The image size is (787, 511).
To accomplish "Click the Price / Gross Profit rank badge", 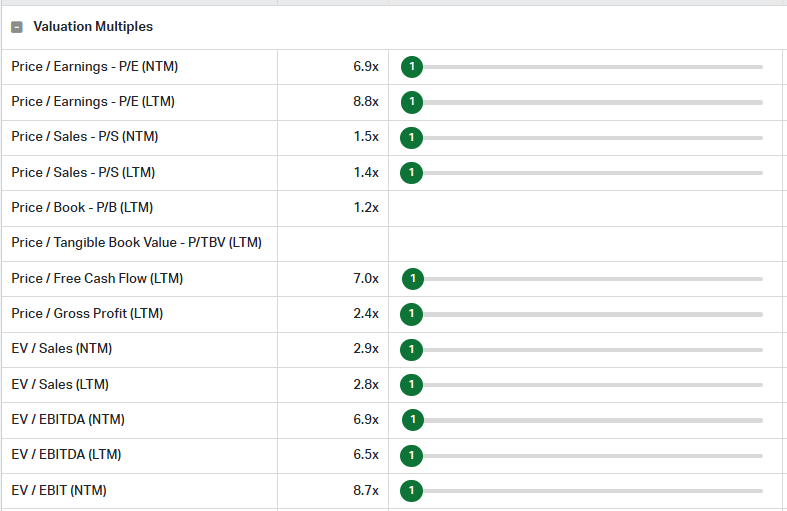I will [x=412, y=314].
